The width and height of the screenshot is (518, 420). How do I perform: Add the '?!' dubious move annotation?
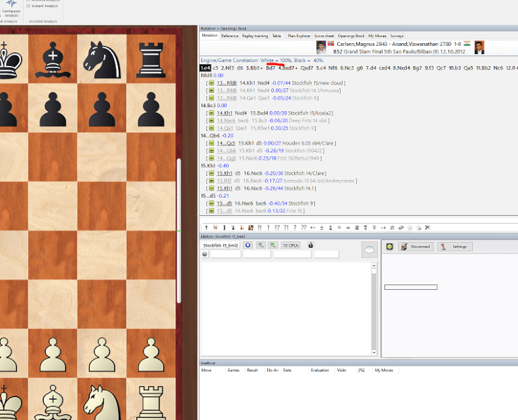coord(286,227)
